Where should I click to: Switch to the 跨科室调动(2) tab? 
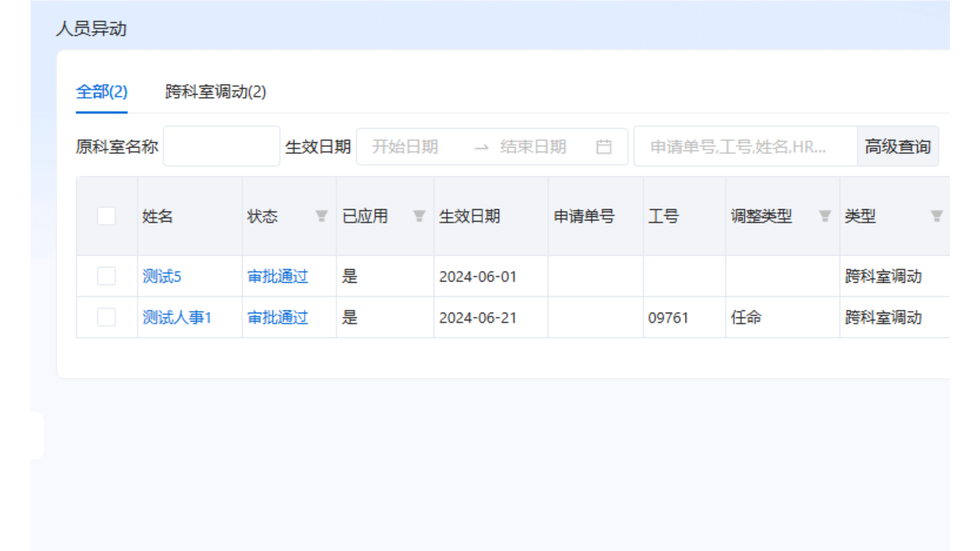point(215,92)
